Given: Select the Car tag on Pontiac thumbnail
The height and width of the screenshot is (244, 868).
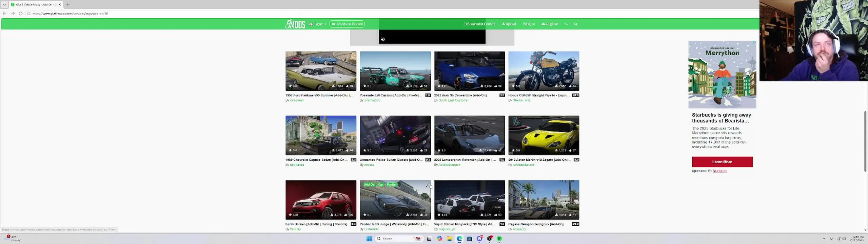Looking at the screenshot, I should pos(380,185).
